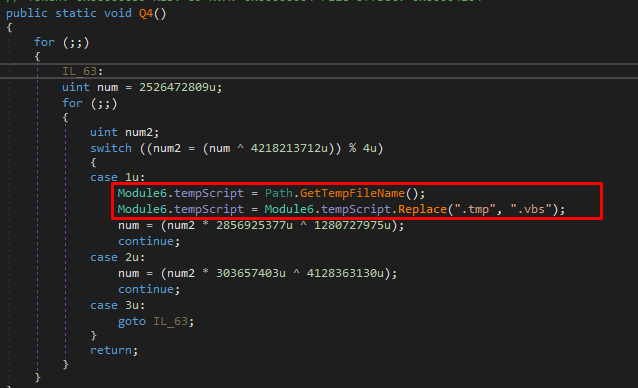Select the Path class reference
The width and height of the screenshot is (638, 388).
[x=279, y=193]
